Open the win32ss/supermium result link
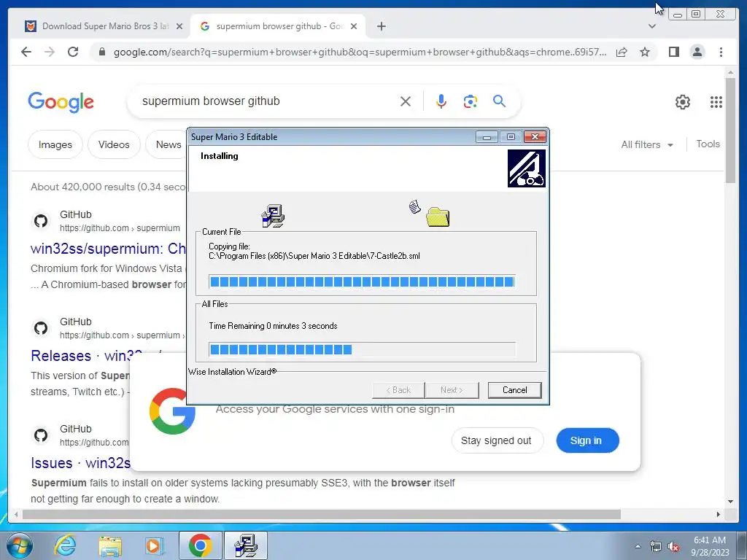 (x=108, y=249)
